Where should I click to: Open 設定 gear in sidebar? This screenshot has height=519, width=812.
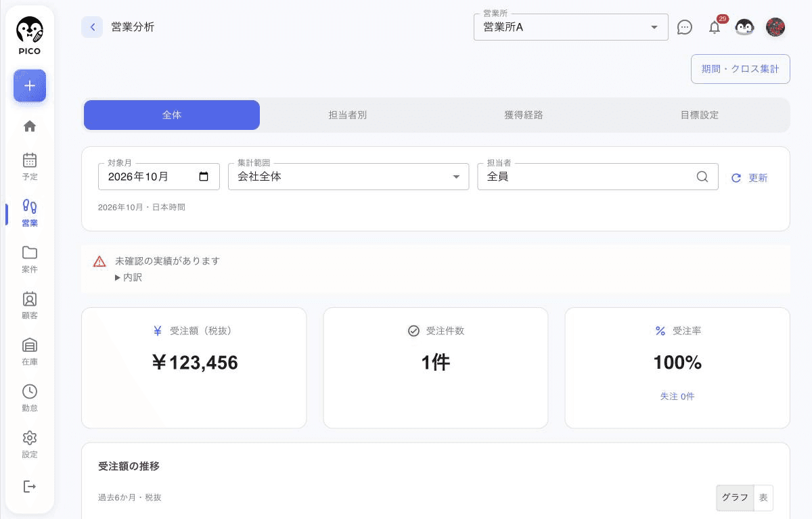[x=30, y=444]
